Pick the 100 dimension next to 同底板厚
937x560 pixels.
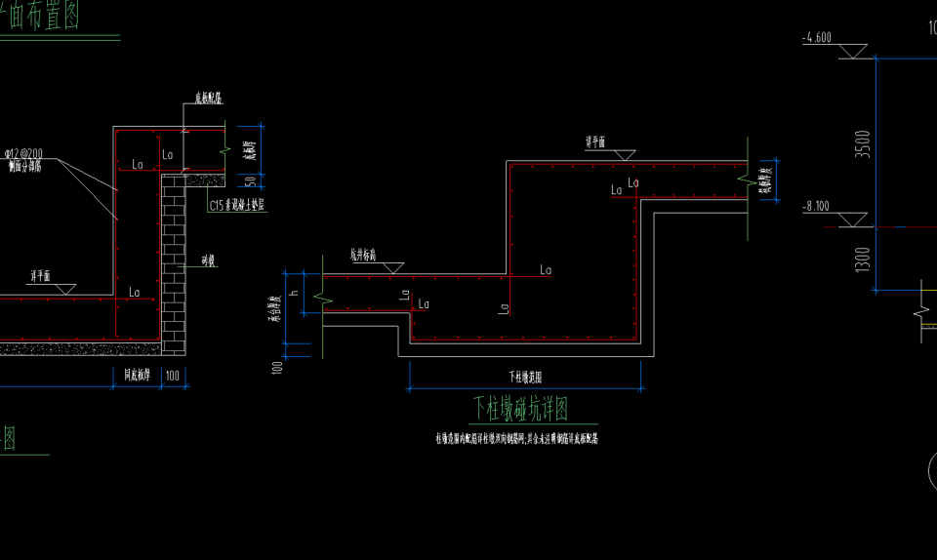[x=173, y=376]
